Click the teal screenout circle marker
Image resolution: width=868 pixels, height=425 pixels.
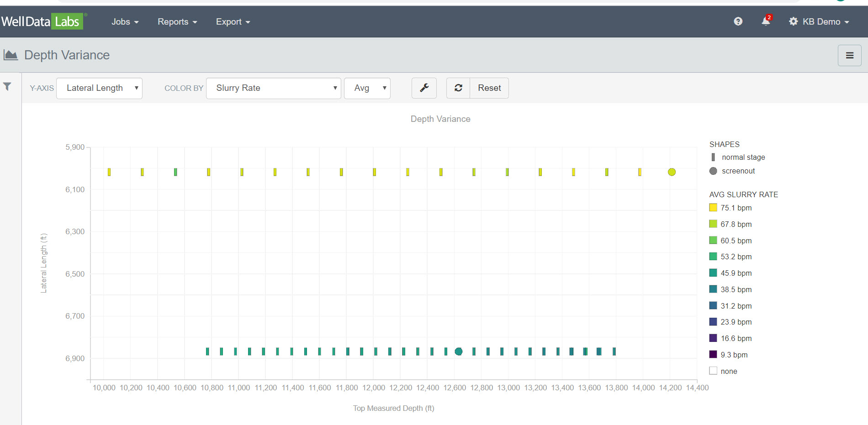459,352
